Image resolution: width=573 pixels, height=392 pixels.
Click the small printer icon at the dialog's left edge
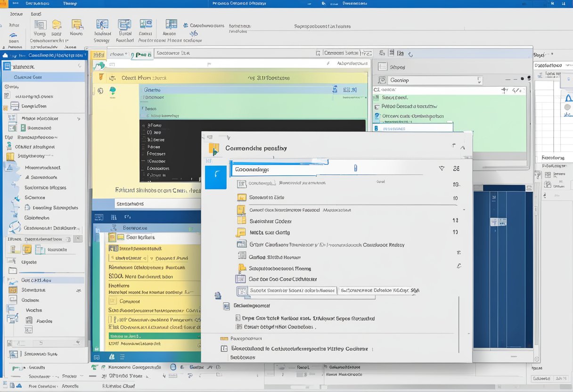tap(218, 296)
